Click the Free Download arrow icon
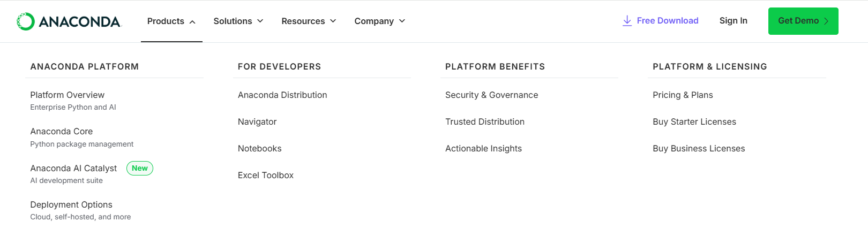Screen dimensions: 868x229 627,21
